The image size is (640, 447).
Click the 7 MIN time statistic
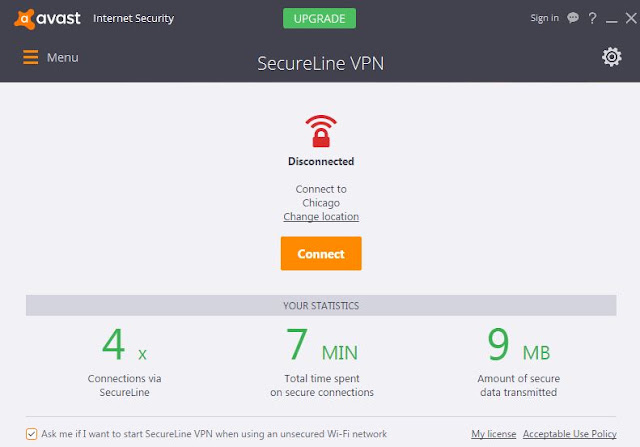point(322,345)
